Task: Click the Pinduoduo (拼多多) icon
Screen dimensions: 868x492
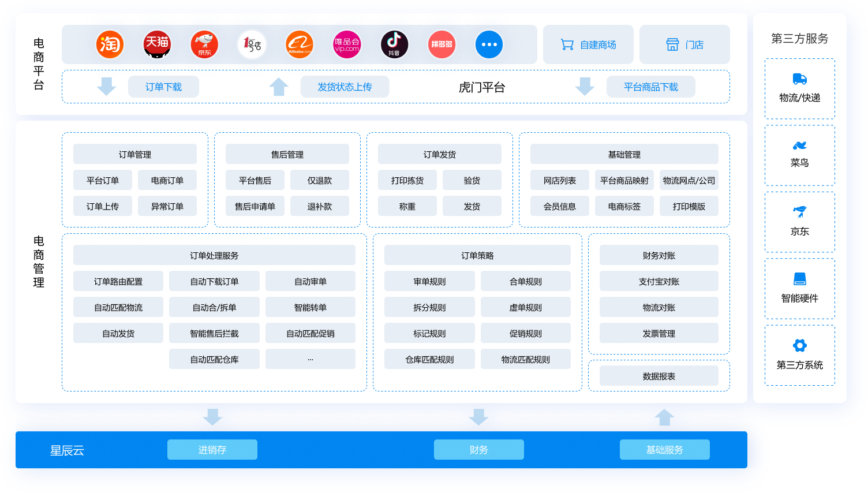Action: (x=442, y=44)
